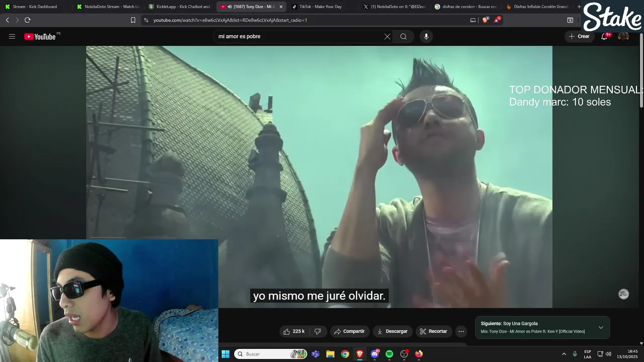Switch to Disfraz Inflable Condón tab
This screenshot has width=644, height=362.
[538, 7]
